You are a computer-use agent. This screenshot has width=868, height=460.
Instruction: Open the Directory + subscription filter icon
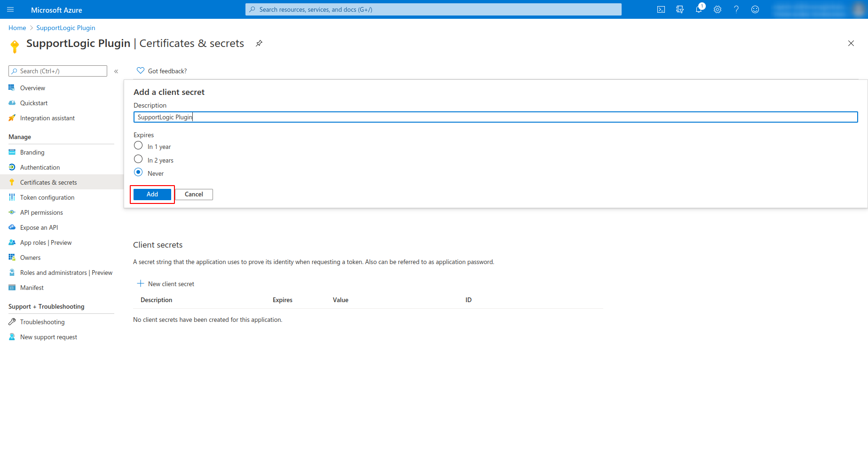tap(680, 9)
